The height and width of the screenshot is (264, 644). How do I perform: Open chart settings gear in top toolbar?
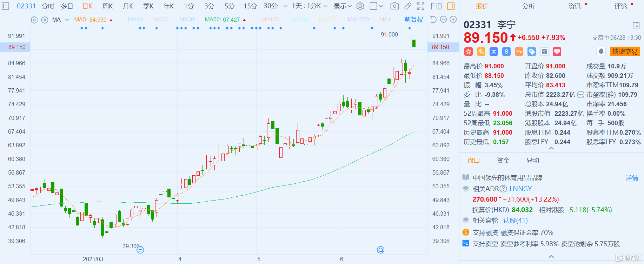(360, 6)
